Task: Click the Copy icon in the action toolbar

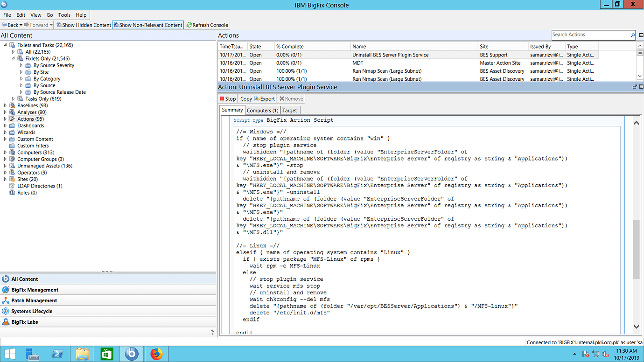Action: click(x=246, y=98)
